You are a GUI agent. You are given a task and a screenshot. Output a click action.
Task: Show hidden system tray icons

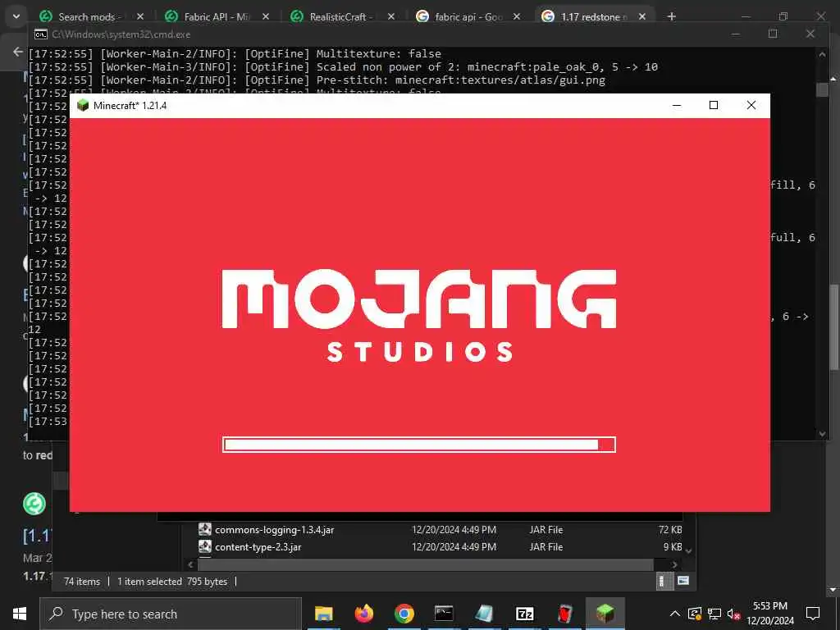675,614
